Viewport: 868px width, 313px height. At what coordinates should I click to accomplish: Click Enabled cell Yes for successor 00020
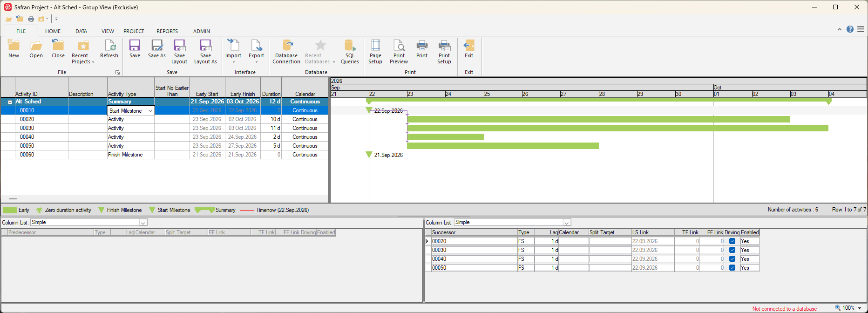750,241
